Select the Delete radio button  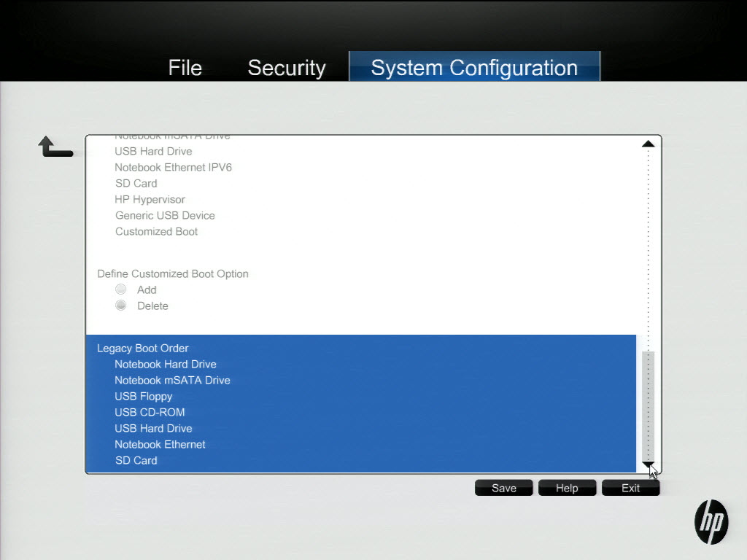point(121,306)
